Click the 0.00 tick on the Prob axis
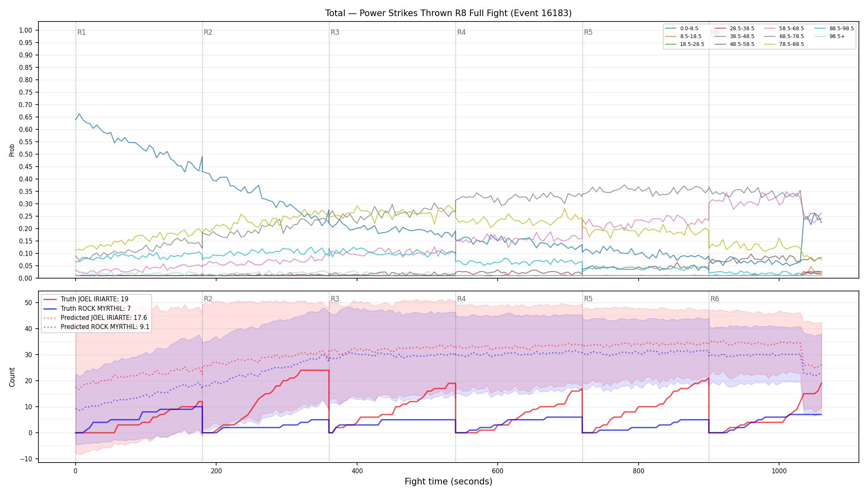Viewport: 868px width, 496px height. [x=26, y=278]
